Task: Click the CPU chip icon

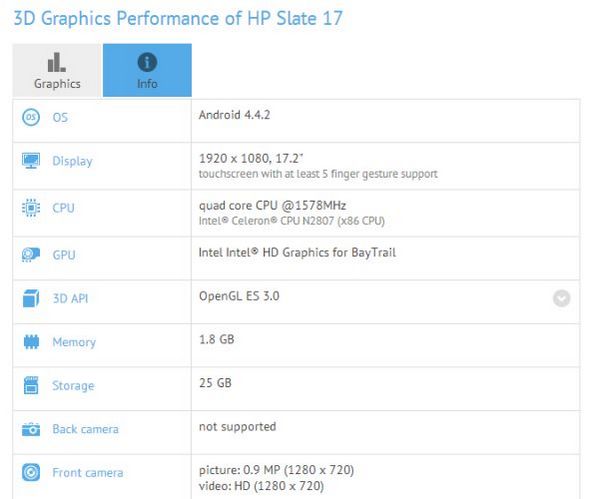Action: pyautogui.click(x=30, y=208)
